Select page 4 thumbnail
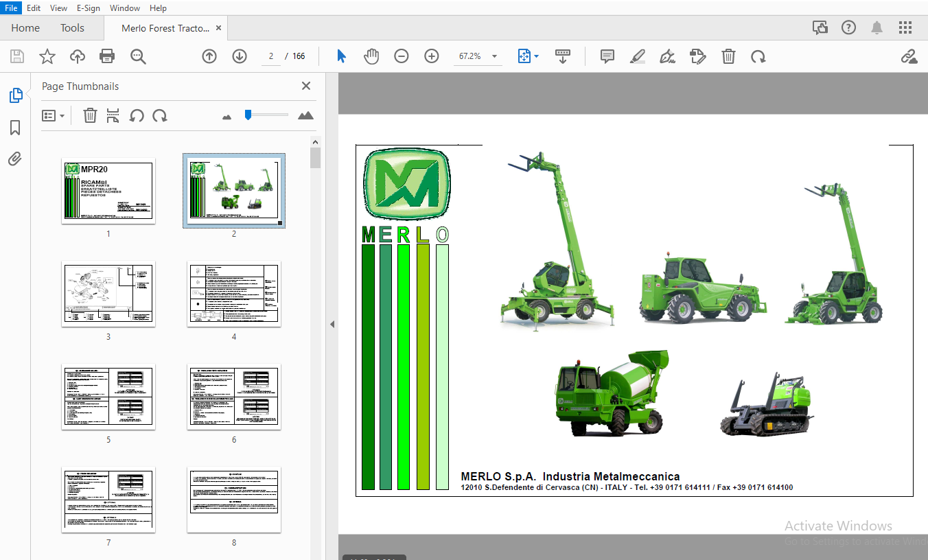The height and width of the screenshot is (560, 928). click(x=234, y=294)
